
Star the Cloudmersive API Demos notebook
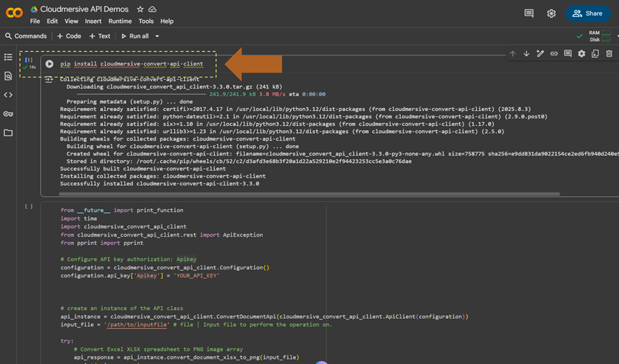point(140,10)
